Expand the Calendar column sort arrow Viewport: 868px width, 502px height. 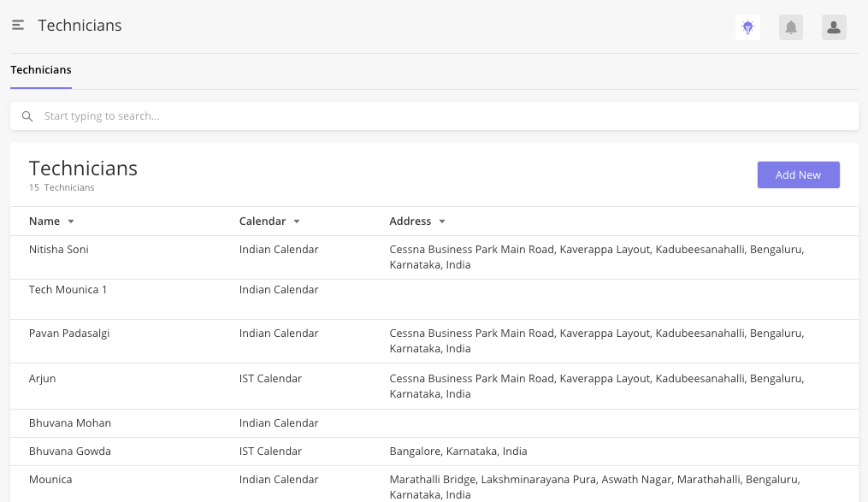(x=297, y=221)
